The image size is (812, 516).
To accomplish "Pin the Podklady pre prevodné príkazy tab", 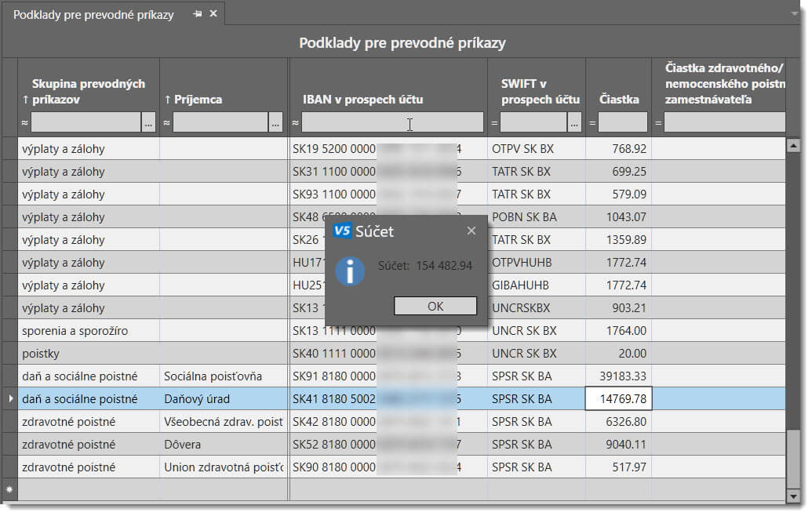I will tap(197, 14).
